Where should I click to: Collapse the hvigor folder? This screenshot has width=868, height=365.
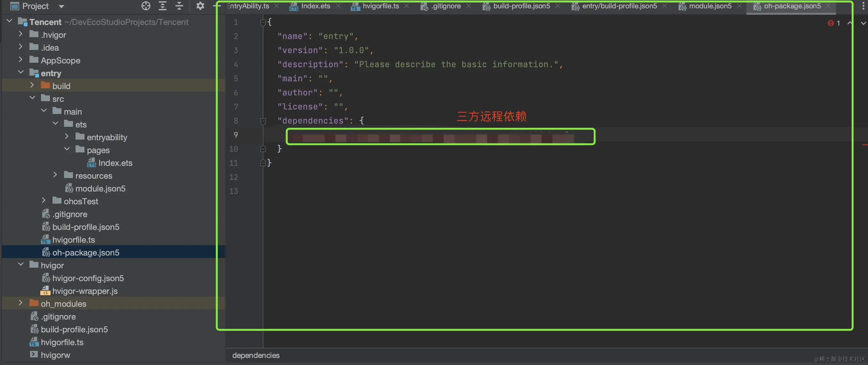20,264
